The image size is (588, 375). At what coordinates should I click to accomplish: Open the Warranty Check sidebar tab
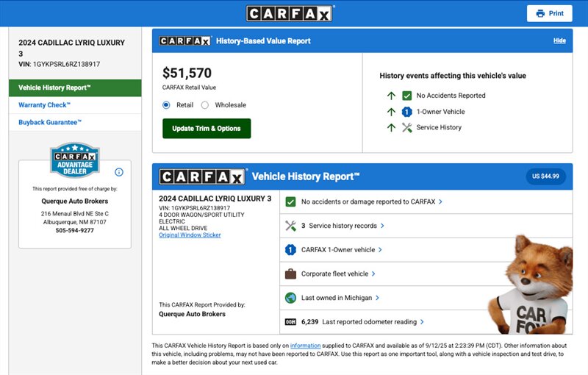click(x=75, y=105)
